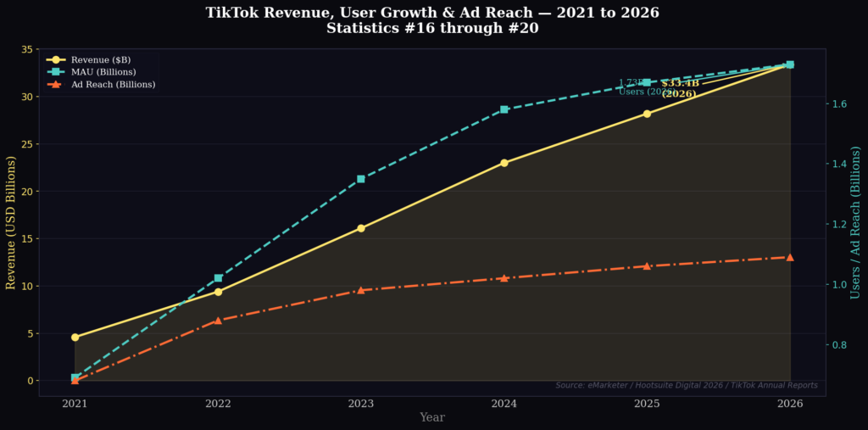Click the 1.0 tick on right axis

(838, 285)
